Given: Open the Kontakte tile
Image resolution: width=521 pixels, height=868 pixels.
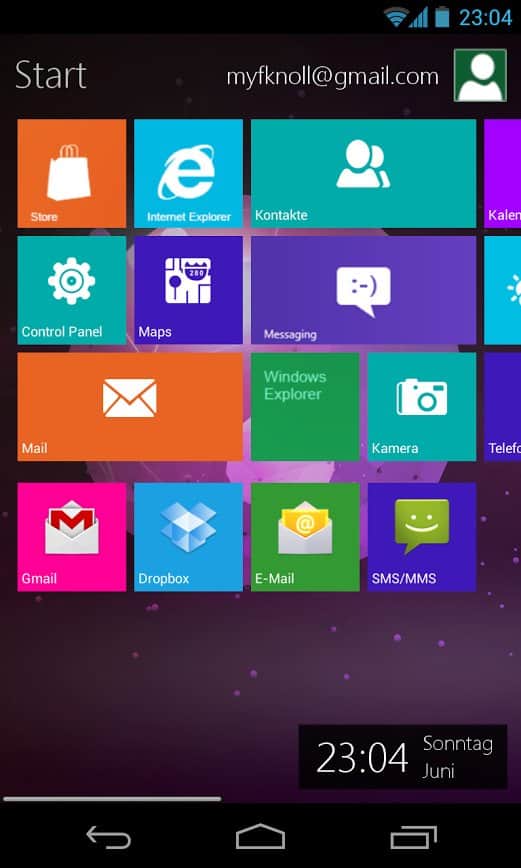Looking at the screenshot, I should click(x=363, y=173).
